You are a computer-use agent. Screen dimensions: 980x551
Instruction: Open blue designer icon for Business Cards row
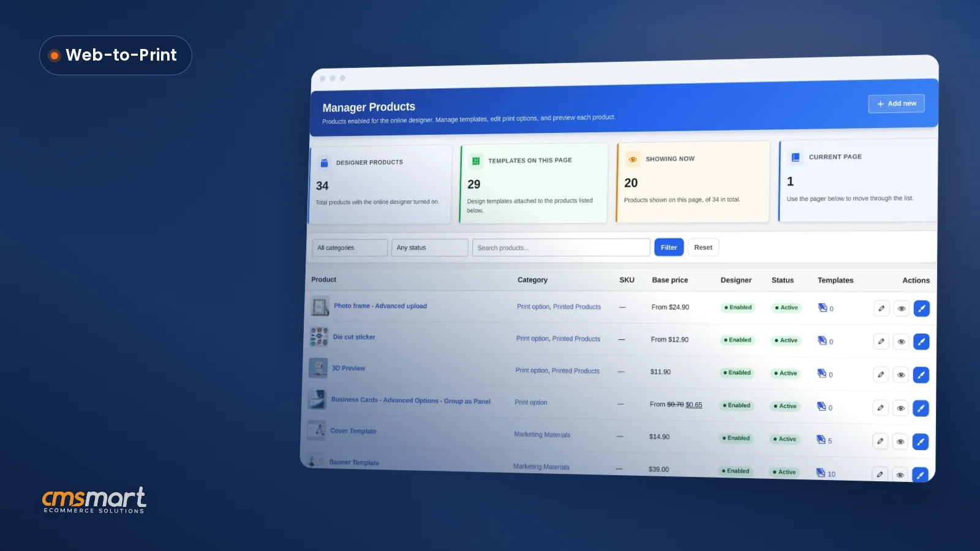pos(921,408)
